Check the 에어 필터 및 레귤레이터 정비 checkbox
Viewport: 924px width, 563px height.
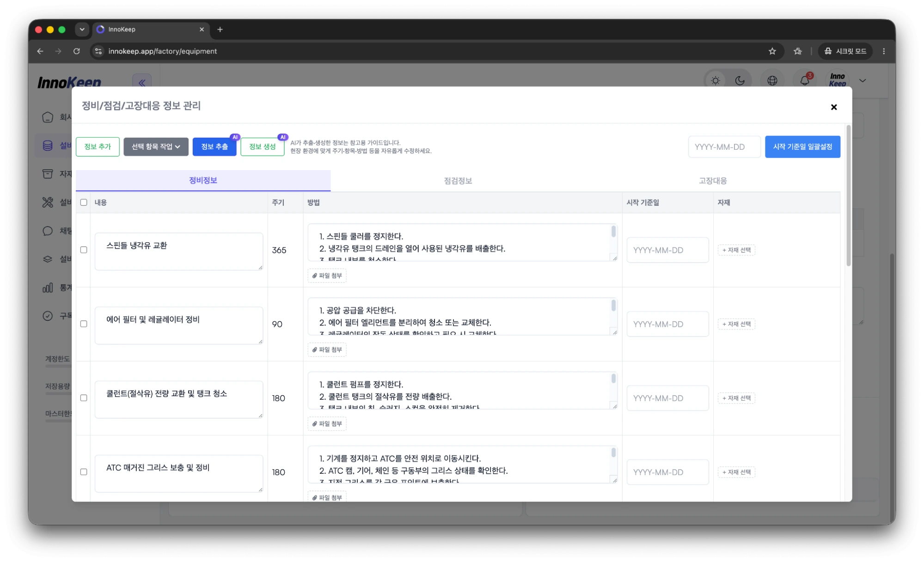pos(84,324)
